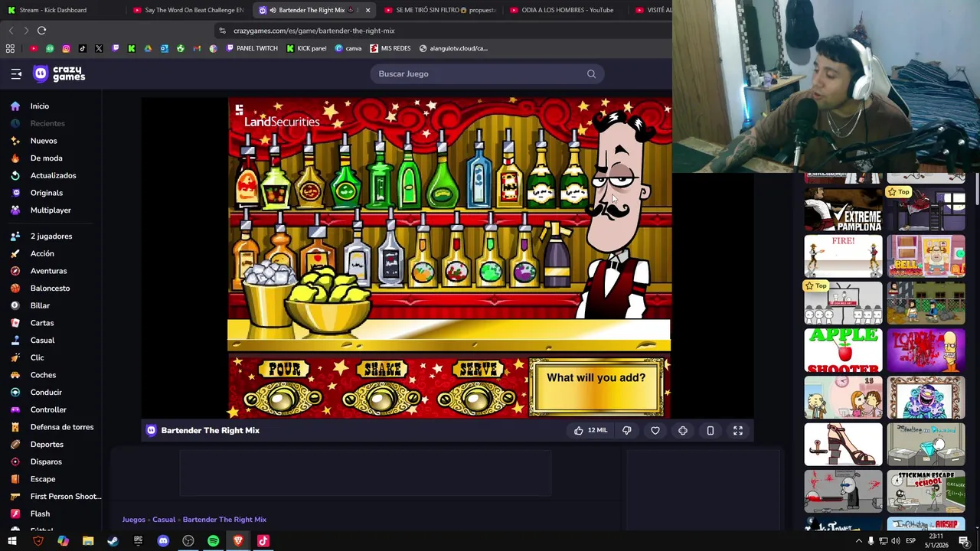Open OBS Studio from taskbar
This screenshot has width=980, height=551.
188,541
